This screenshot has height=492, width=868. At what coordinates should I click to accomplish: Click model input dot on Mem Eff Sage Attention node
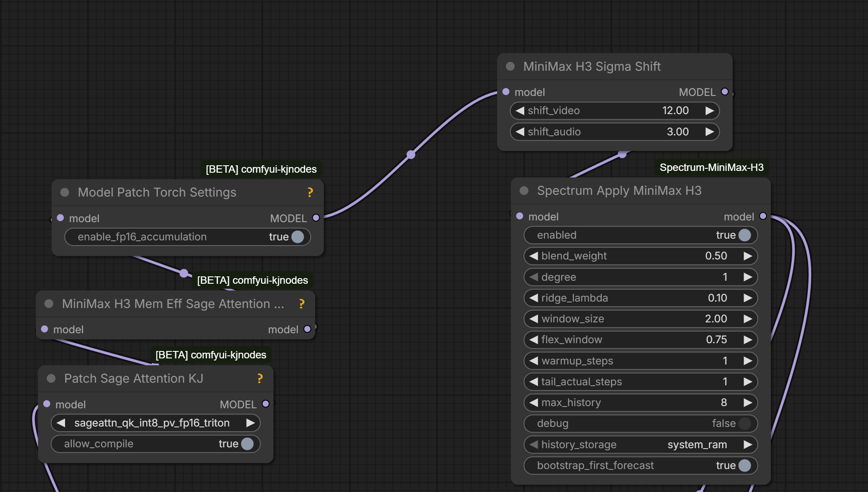coord(45,329)
